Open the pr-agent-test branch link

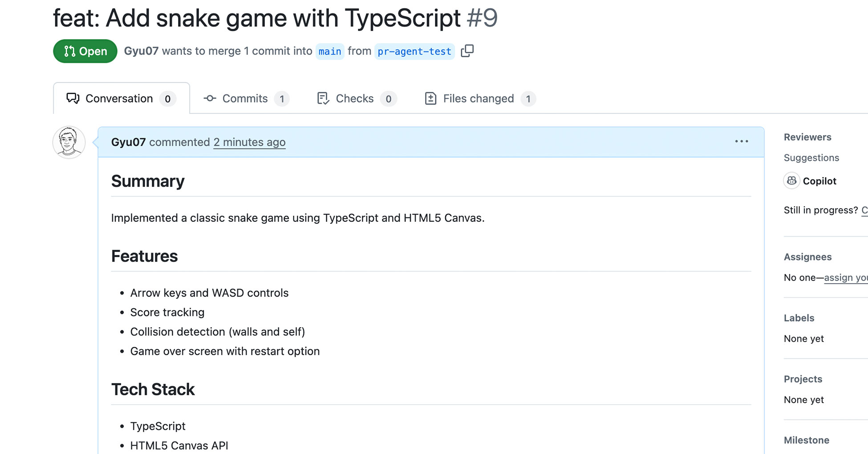(x=414, y=52)
